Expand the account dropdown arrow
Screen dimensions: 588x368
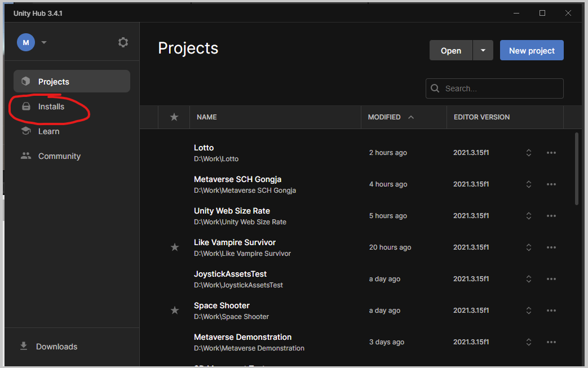(x=44, y=42)
